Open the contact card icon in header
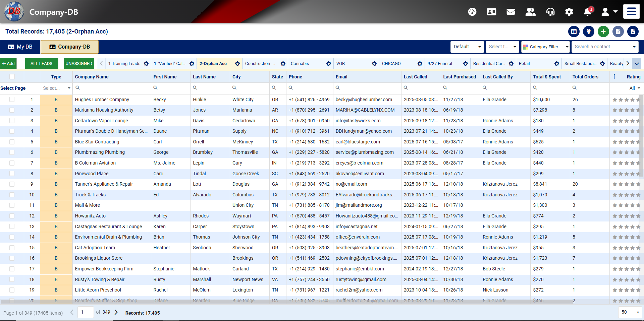The height and width of the screenshot is (321, 644). [491, 12]
